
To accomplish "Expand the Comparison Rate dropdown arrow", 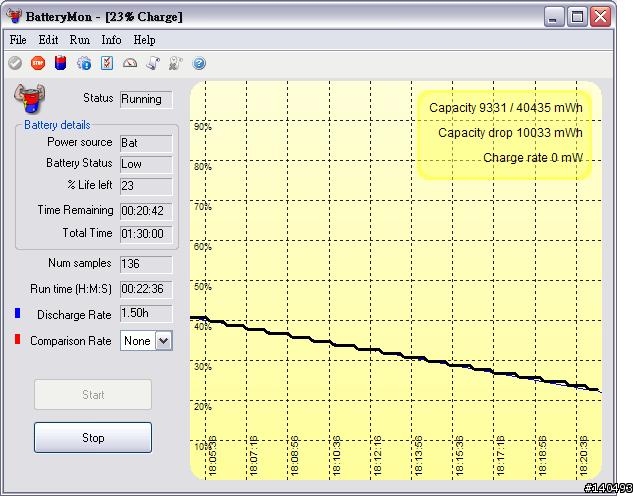I will [164, 341].
